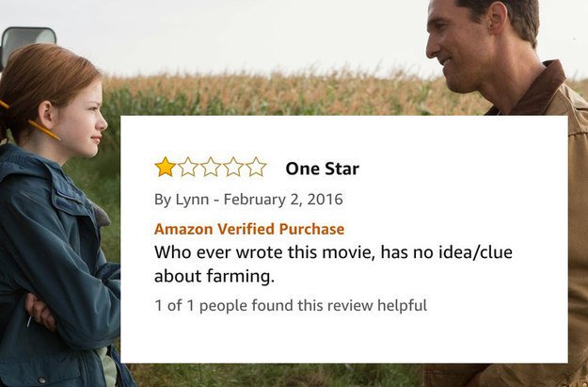This screenshot has height=387, width=588.
Task: Click the yellow pencil in girl's hair
Action: (43, 130)
